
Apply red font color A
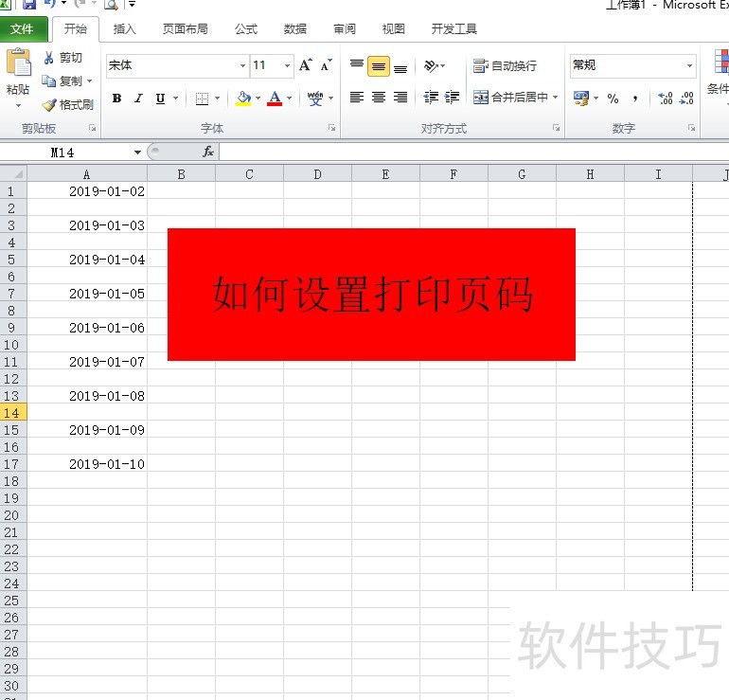pos(275,99)
